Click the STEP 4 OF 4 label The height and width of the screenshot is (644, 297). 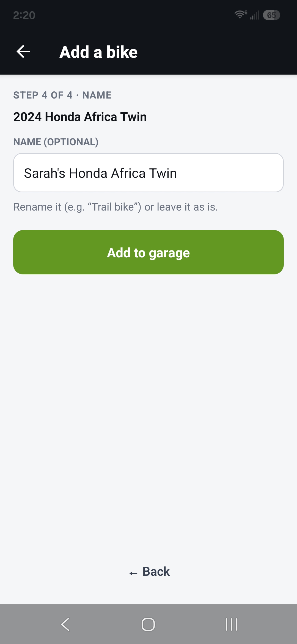pyautogui.click(x=43, y=95)
